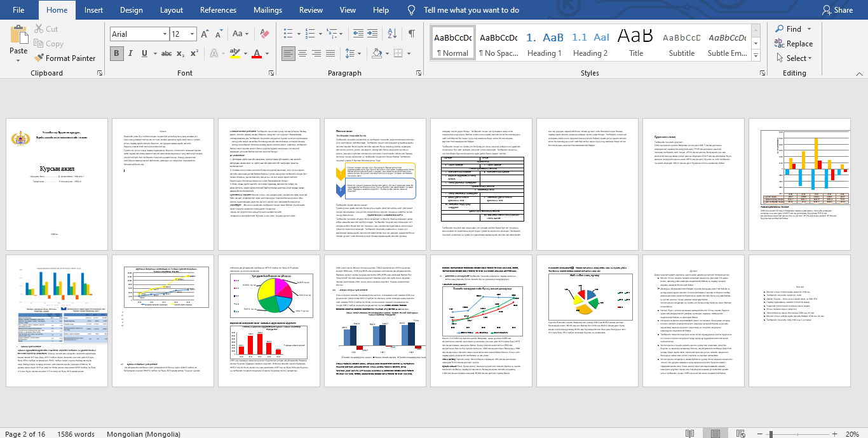Switch to the References tab
The width and height of the screenshot is (868, 438).
coord(218,10)
